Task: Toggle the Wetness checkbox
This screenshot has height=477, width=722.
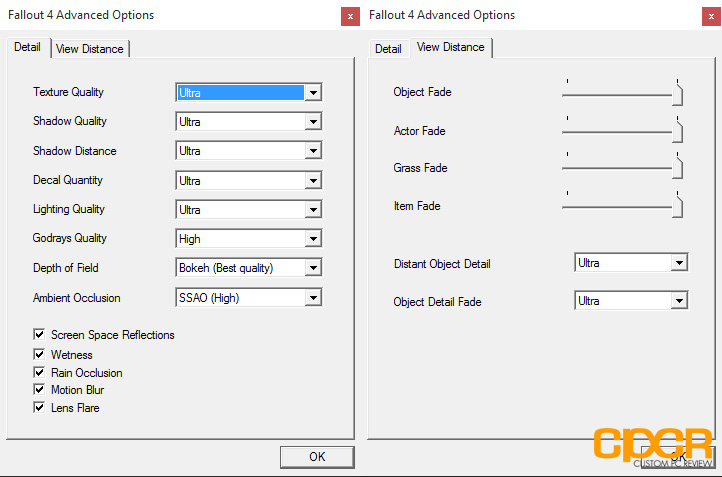Action: point(39,354)
